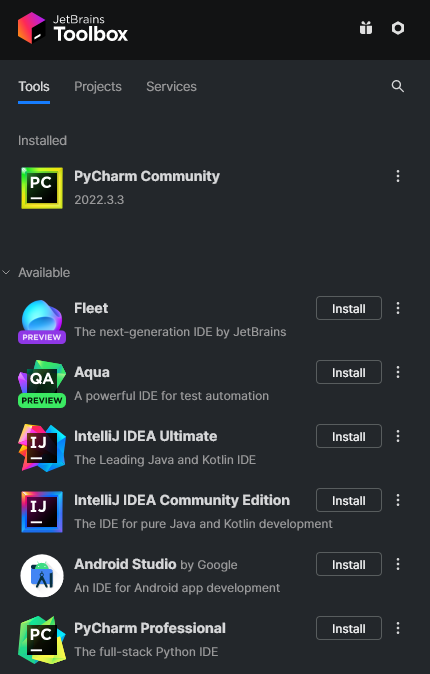Open the Fleet three-dot options menu
Screen dimensions: 430x674
398,308
